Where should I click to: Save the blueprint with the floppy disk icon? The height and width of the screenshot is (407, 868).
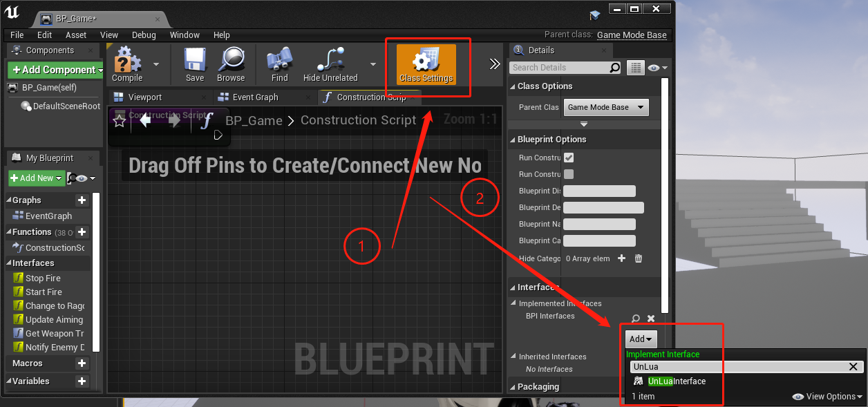[195, 64]
